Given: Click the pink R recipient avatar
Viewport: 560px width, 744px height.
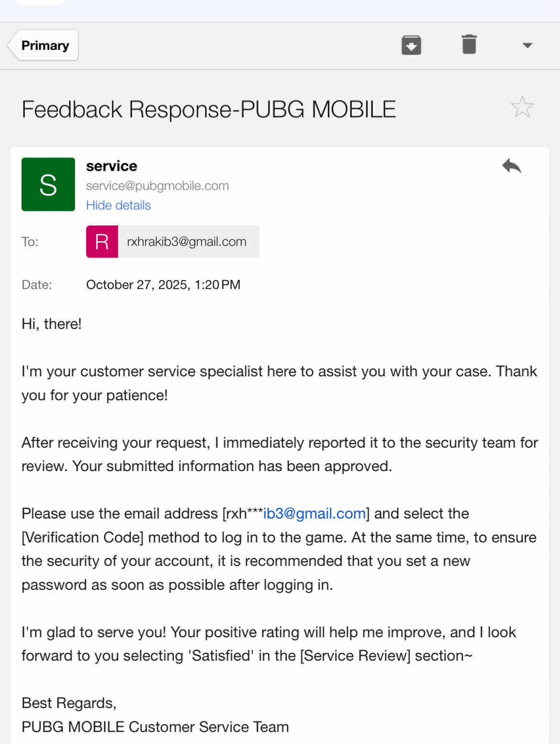Looking at the screenshot, I should (x=102, y=242).
